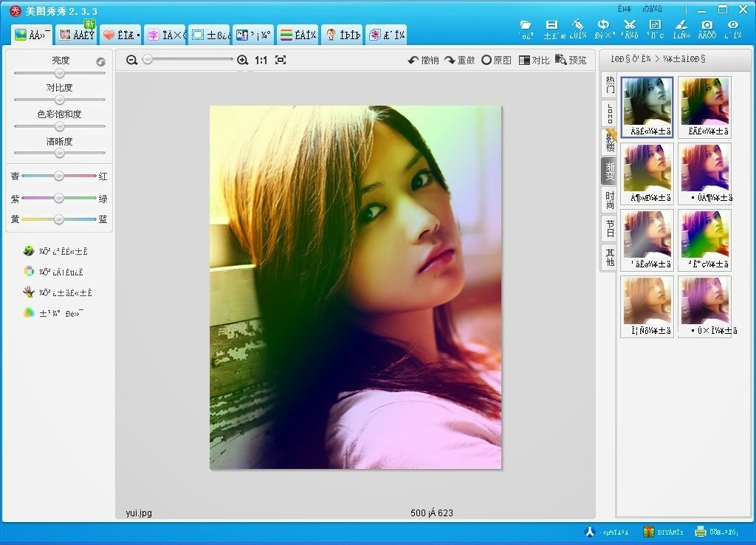The width and height of the screenshot is (756, 545).
Task: Click the camera screenshot icon in top toolbar
Action: click(x=707, y=24)
